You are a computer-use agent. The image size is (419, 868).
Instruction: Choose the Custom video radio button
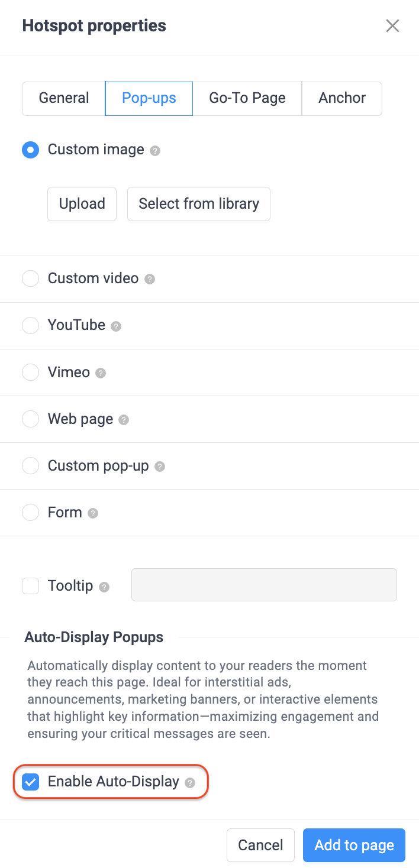tap(30, 278)
